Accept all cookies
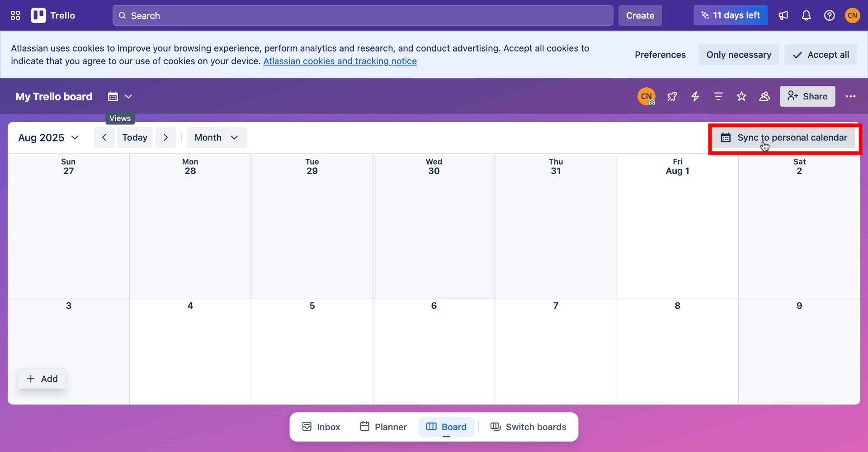 pyautogui.click(x=821, y=54)
